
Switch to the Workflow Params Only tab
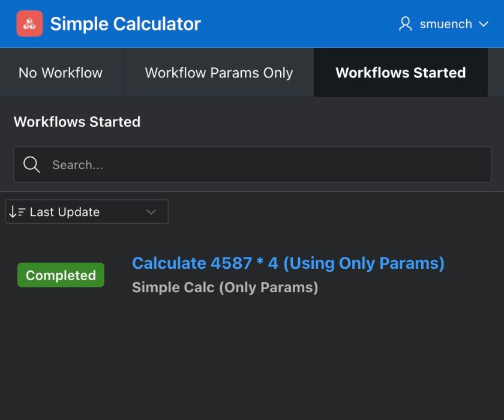pos(218,72)
